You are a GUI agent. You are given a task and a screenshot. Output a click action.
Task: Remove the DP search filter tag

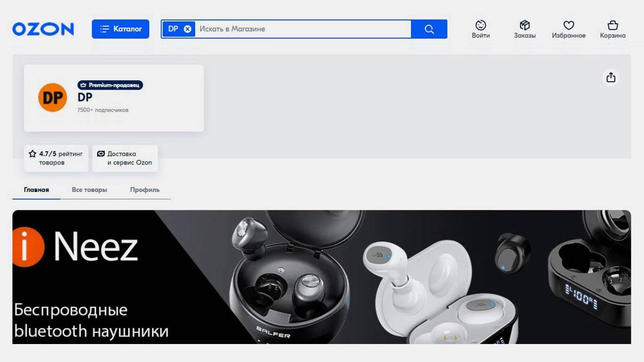188,29
